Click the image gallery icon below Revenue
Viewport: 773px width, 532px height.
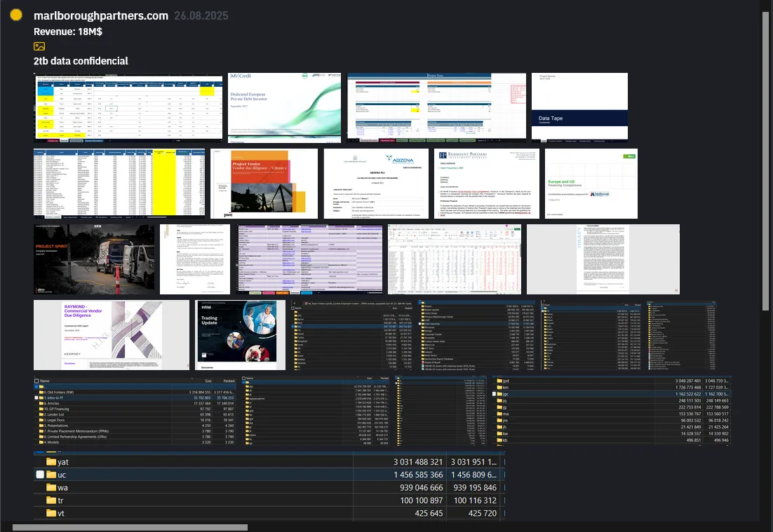pos(39,46)
